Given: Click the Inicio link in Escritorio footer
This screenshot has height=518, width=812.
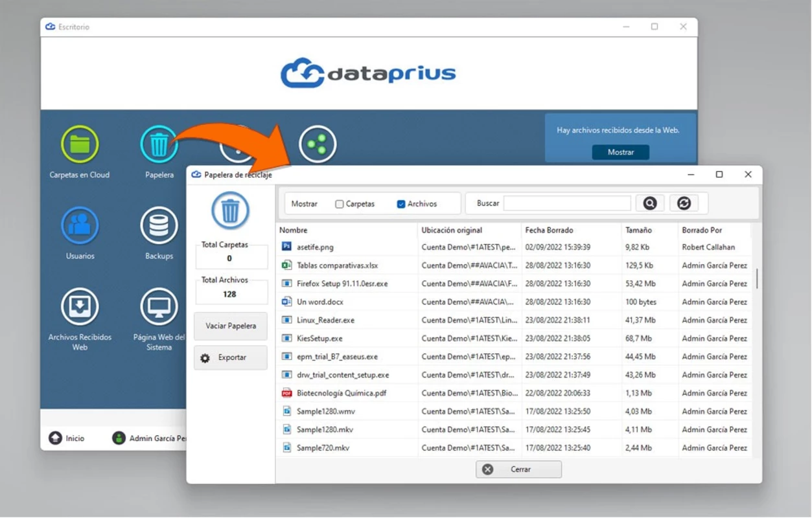Looking at the screenshot, I should click(75, 438).
